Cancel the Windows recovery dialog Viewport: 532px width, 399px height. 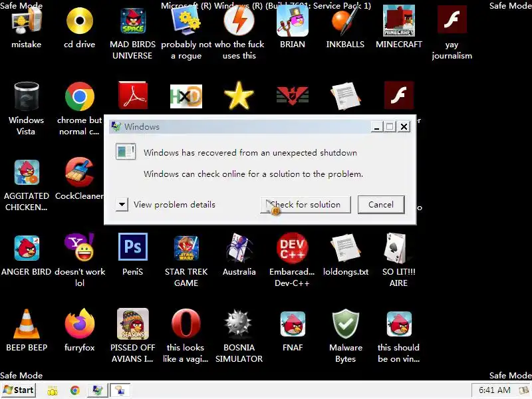click(x=381, y=205)
